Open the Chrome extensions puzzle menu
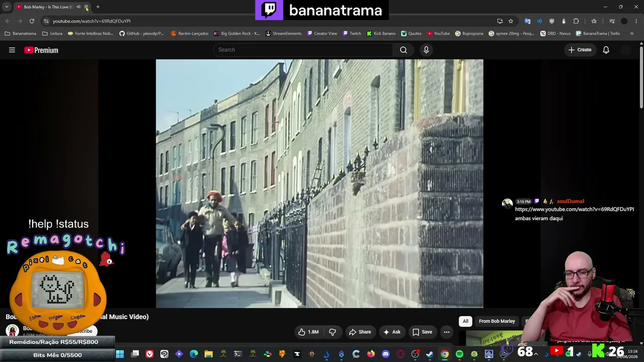644x362 pixels. pyautogui.click(x=576, y=21)
